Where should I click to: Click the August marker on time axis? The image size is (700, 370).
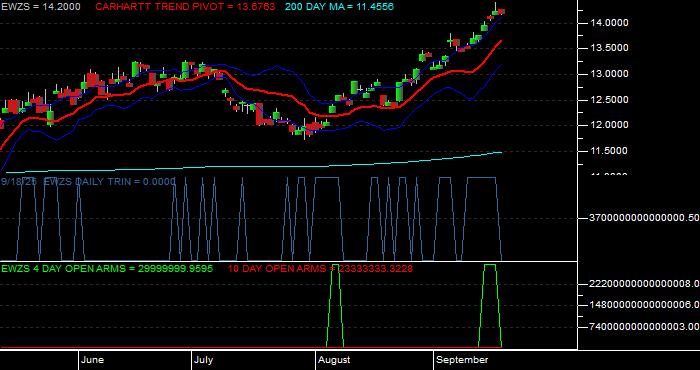pos(334,360)
